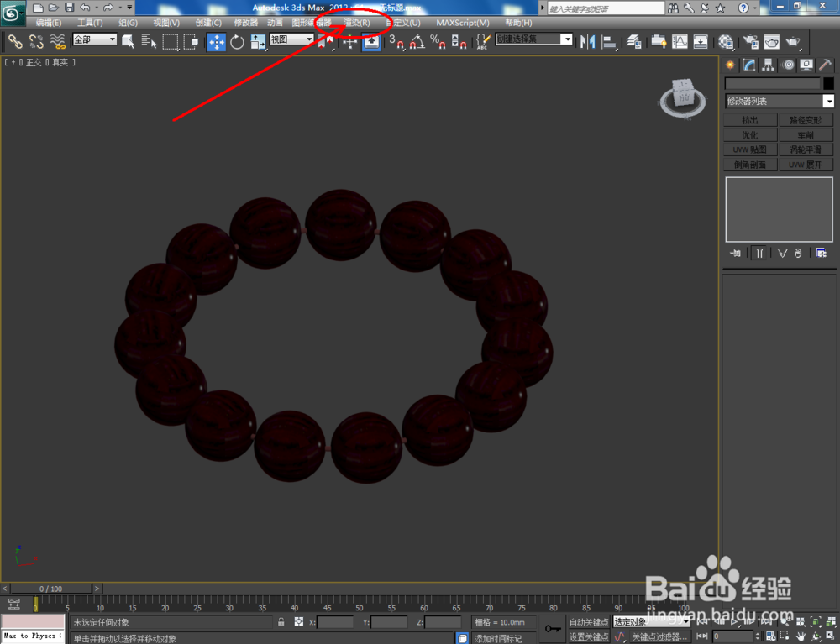Screen dimensions: 840x644
Task: Open the Render Setup dialog icon
Action: click(749, 40)
